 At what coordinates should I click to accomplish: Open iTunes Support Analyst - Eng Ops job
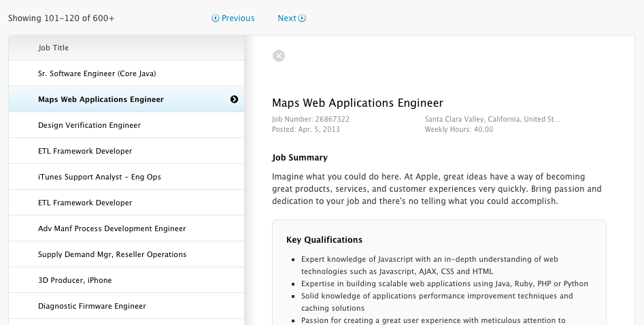pos(99,177)
